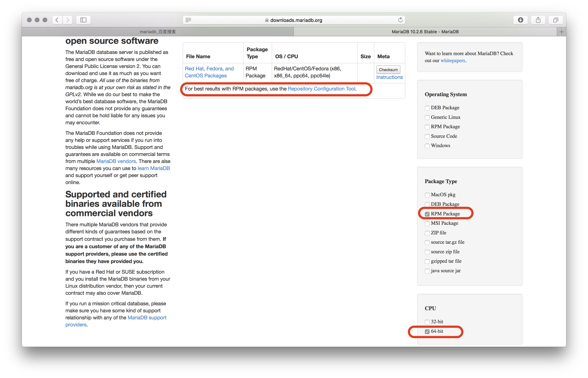Click the downloads.mariadb.org address field
This screenshot has height=378, width=588.
point(296,20)
